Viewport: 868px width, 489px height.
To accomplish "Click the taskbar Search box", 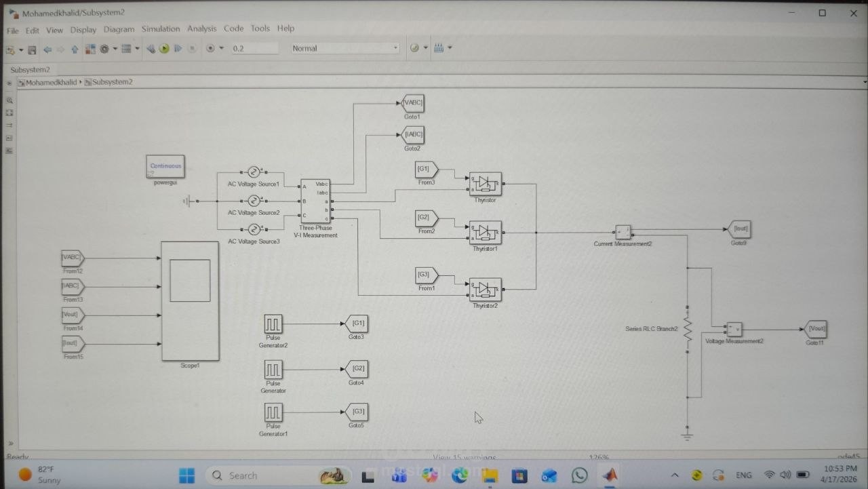I will point(278,475).
